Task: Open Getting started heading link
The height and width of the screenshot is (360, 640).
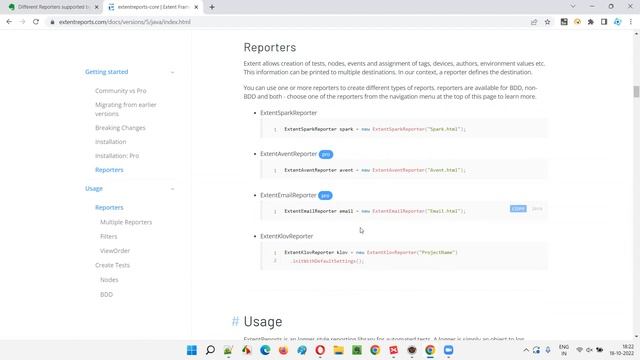Action: [x=107, y=72]
